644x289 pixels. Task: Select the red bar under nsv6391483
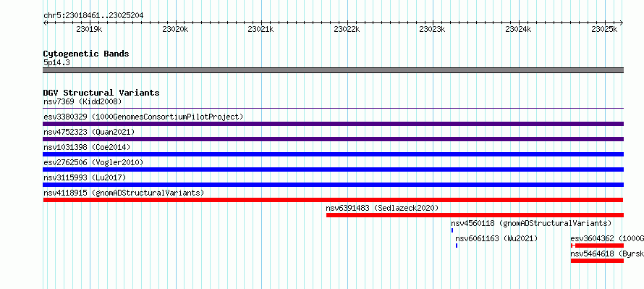coord(475,215)
